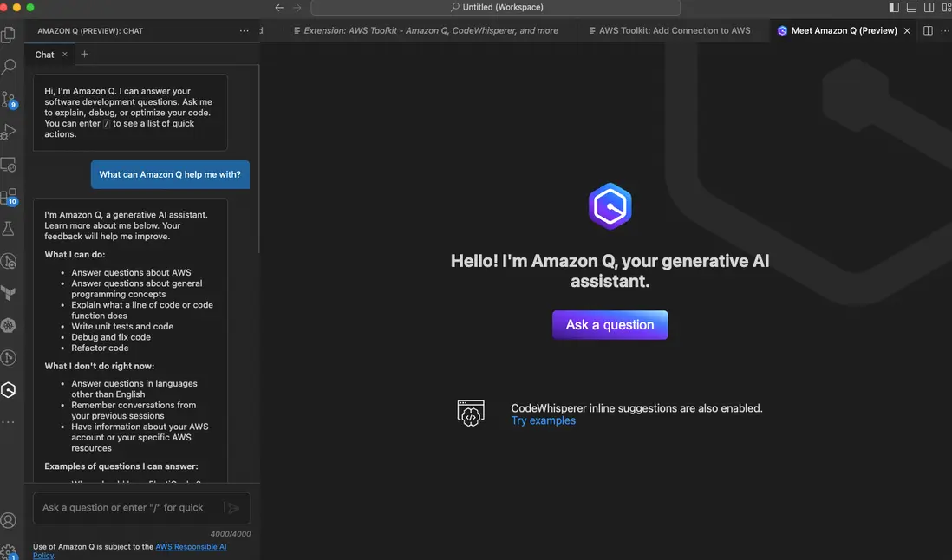Viewport: 952px width, 560px height.
Task: Toggle the bottom panel layout icon
Action: click(911, 7)
